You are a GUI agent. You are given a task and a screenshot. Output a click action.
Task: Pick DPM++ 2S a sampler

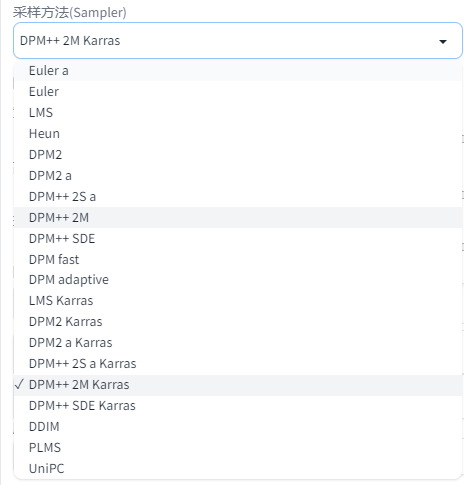coord(238,197)
